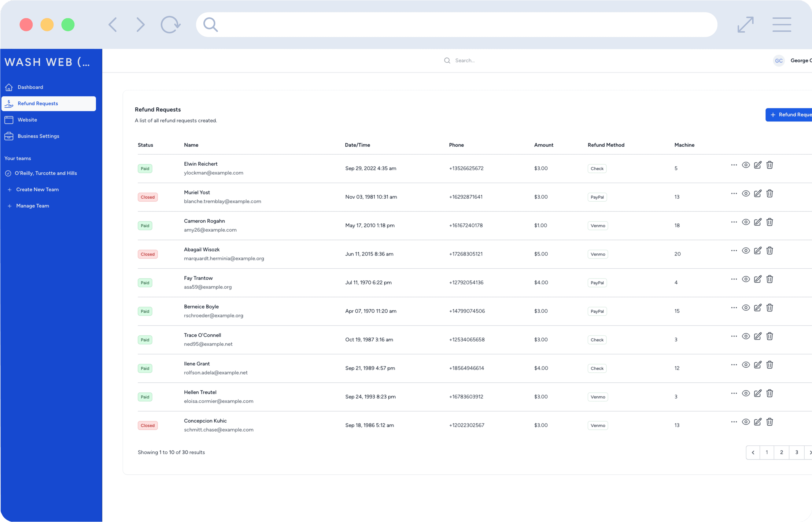
Task: Edit Concepcion Kuhic's refund request
Action: tap(758, 422)
